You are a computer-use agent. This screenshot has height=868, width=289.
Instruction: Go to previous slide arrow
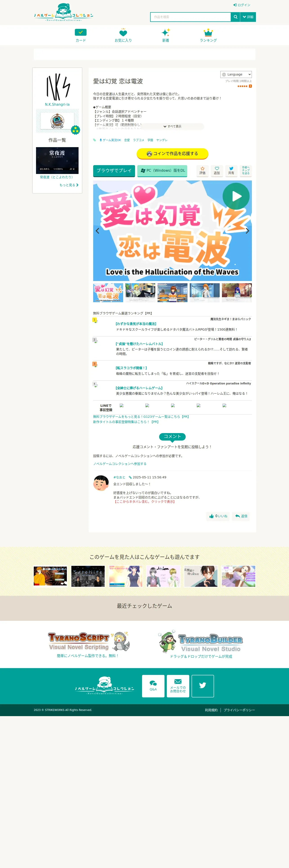97,231
